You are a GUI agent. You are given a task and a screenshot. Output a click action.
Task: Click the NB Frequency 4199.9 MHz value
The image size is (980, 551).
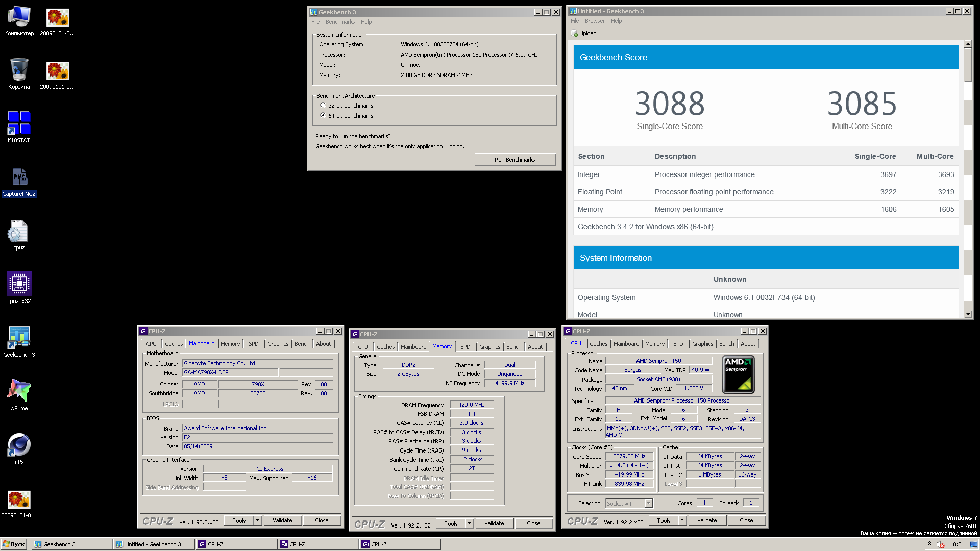point(509,383)
